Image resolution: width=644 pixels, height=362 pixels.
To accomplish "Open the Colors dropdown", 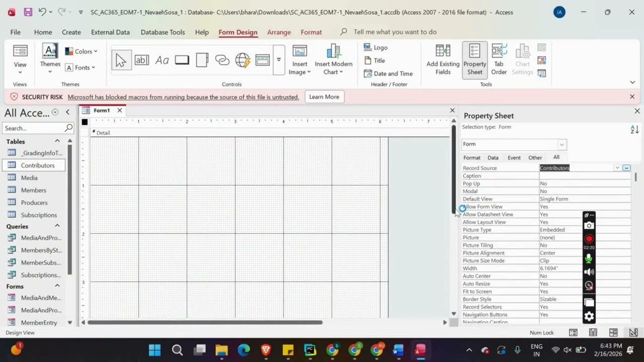I will [81, 51].
